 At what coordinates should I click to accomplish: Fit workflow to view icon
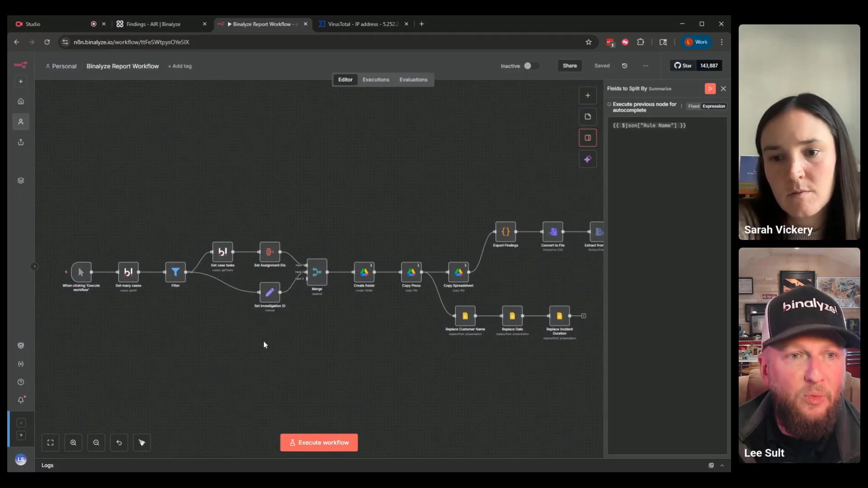(x=51, y=443)
